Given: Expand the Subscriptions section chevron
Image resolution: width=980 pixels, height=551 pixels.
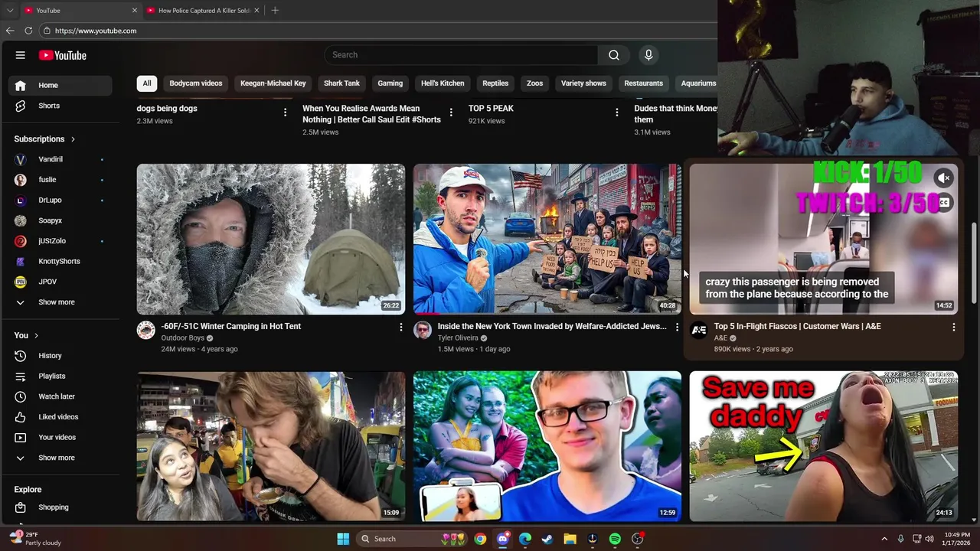Looking at the screenshot, I should [x=73, y=139].
